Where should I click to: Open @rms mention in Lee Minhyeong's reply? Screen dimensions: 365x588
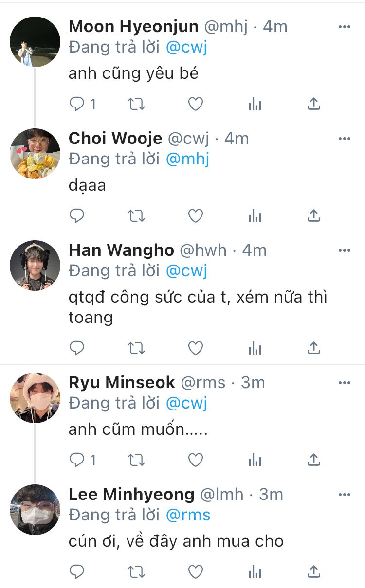pyautogui.click(x=188, y=515)
